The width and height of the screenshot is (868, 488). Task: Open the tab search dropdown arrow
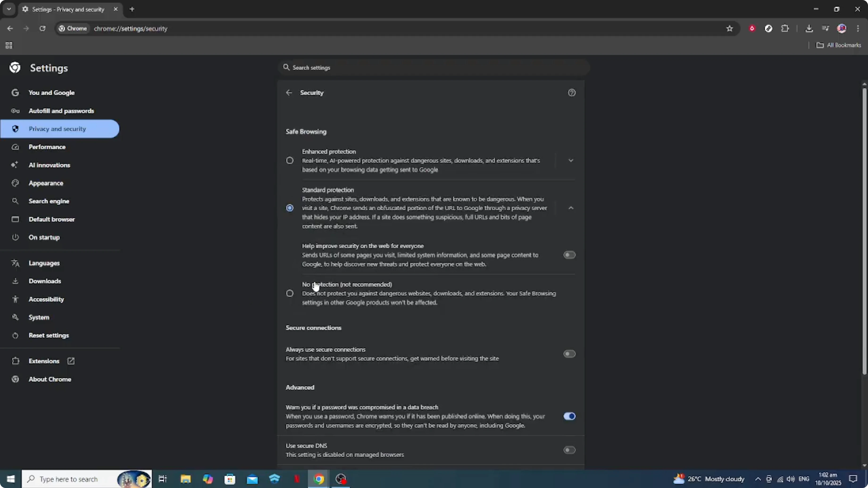(x=9, y=9)
